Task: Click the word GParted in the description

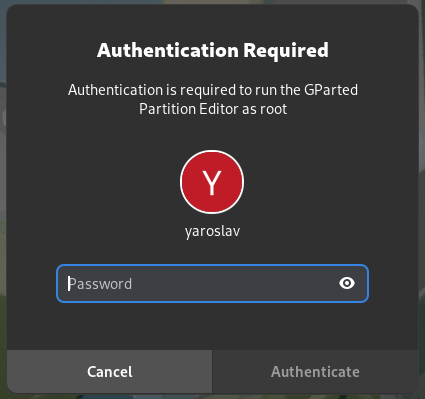Action: [x=331, y=90]
